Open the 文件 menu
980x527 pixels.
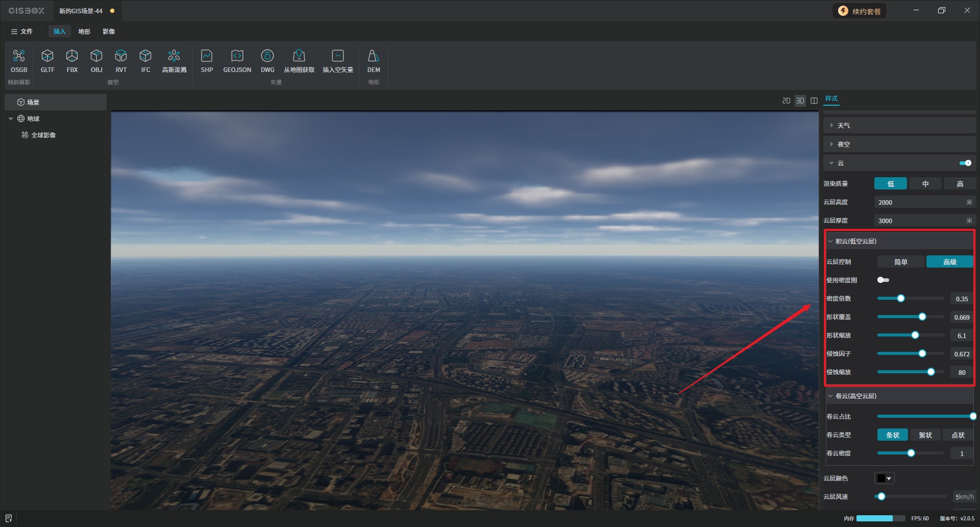coord(22,32)
